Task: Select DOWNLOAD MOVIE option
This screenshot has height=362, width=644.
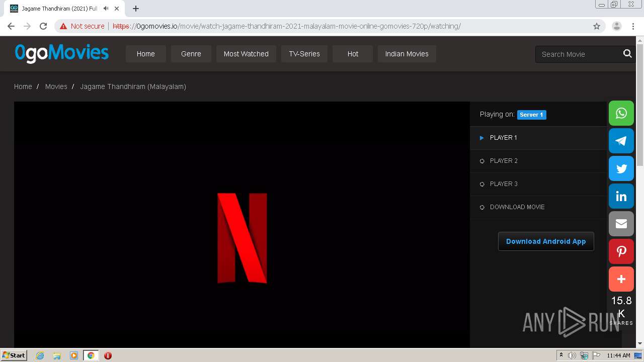Action: click(538, 207)
